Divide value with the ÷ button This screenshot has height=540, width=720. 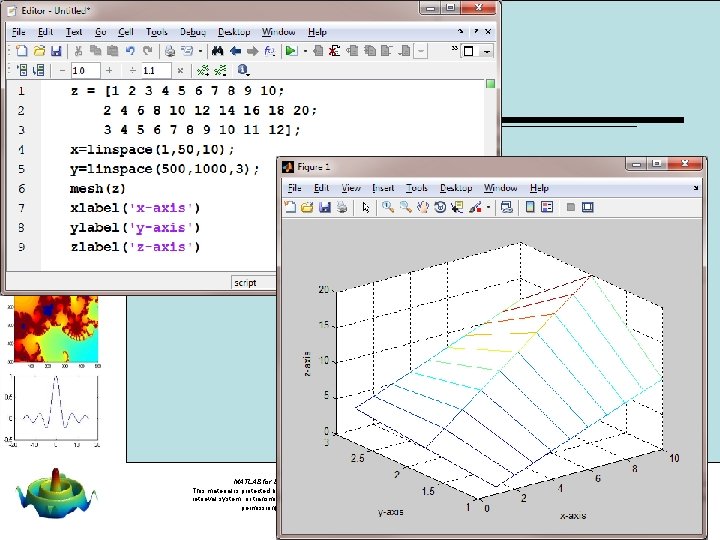(x=133, y=70)
